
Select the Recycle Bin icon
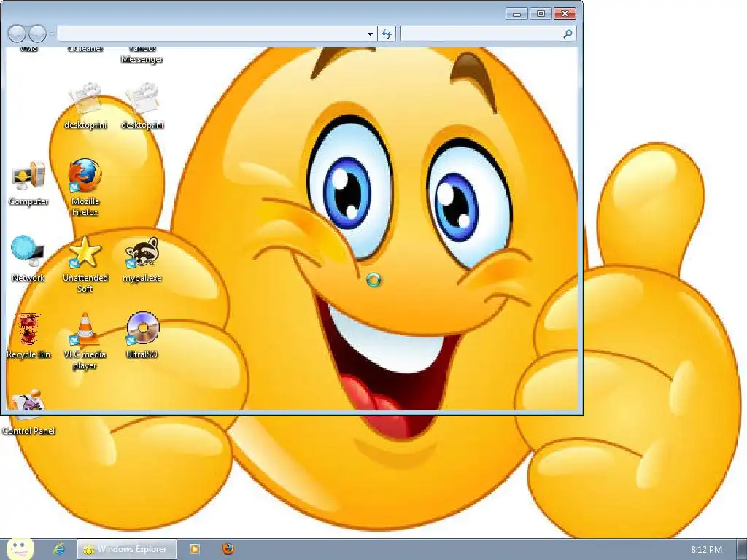click(x=28, y=335)
